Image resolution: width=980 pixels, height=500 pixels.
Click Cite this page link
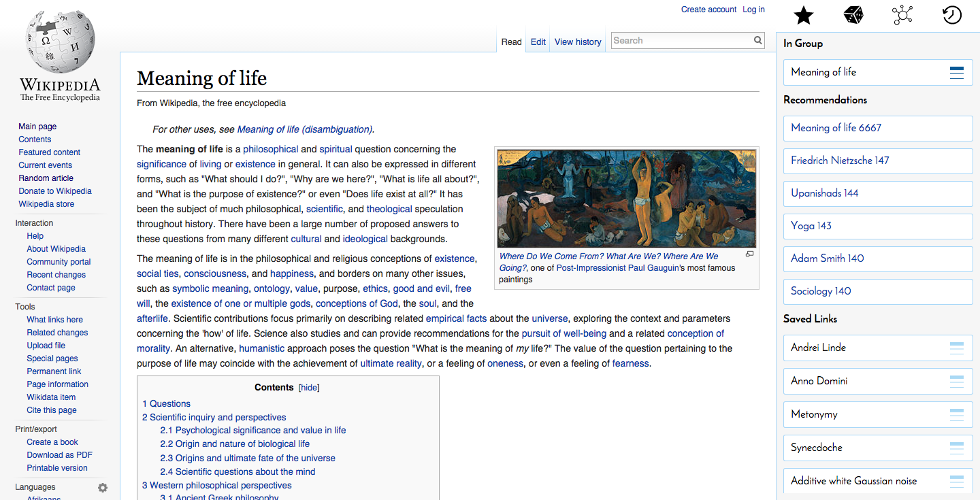[x=52, y=410]
